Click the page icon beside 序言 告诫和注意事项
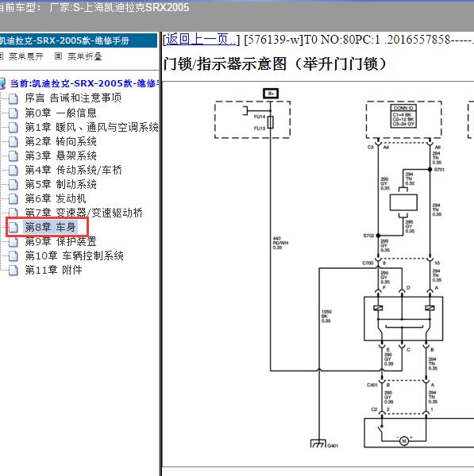 pos(13,98)
